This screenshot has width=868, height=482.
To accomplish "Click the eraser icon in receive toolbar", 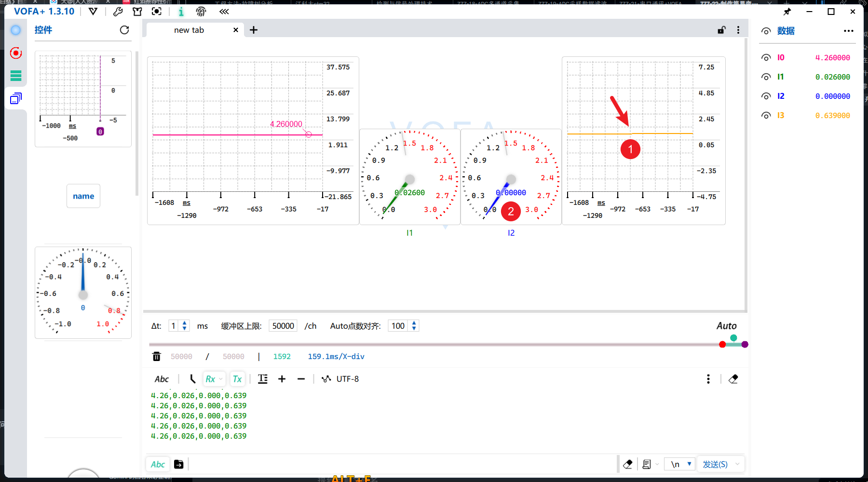I will tap(733, 379).
